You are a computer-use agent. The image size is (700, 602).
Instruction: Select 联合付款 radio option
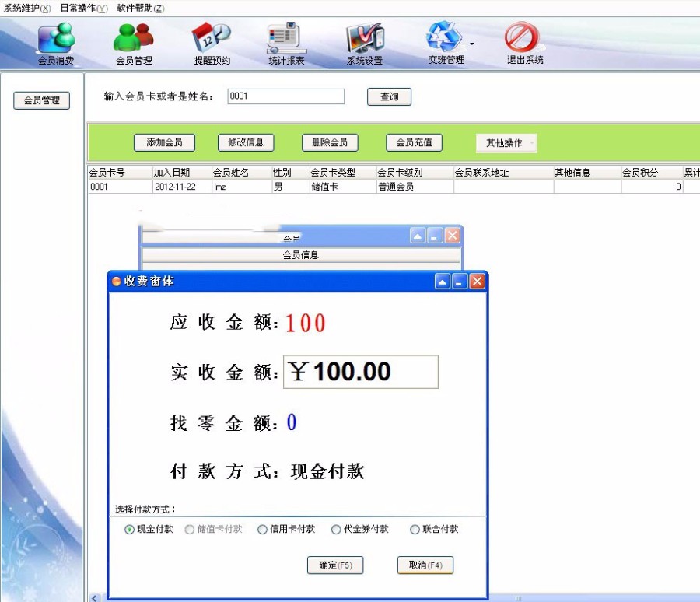coord(434,529)
